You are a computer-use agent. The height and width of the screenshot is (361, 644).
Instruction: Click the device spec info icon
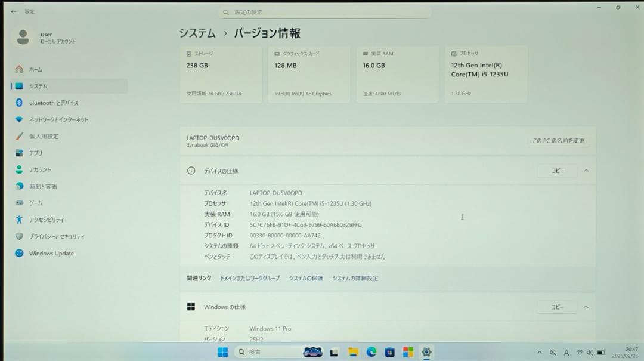191,171
